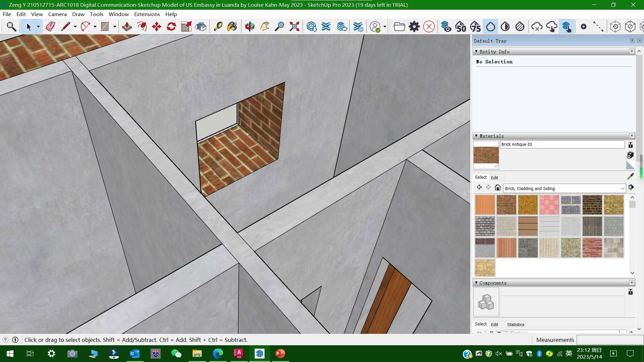Select the Orbit camera tool

250,26
